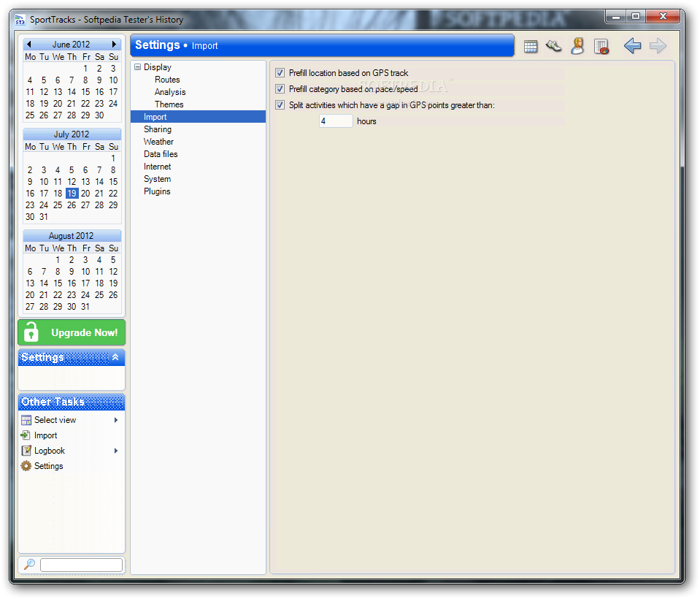Click the GPS gap hours input field
This screenshot has height=599, width=700.
336,121
